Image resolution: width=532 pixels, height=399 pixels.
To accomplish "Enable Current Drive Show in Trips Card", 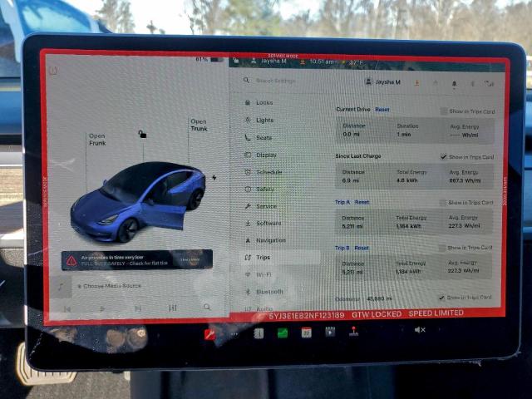I will [x=443, y=111].
